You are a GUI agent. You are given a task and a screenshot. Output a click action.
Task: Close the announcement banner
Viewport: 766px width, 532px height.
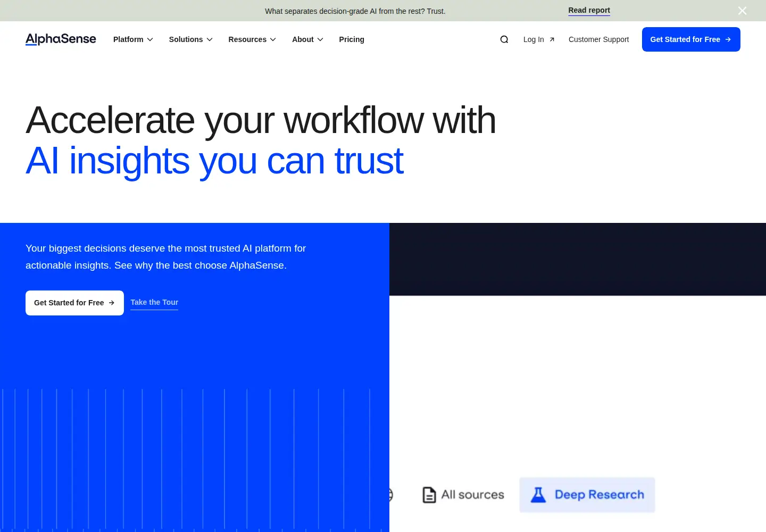coord(743,11)
